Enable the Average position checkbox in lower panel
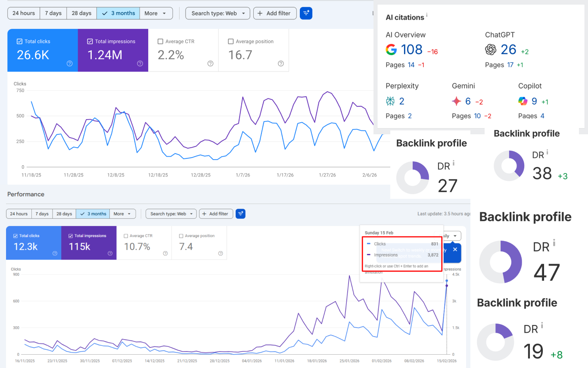 181,235
